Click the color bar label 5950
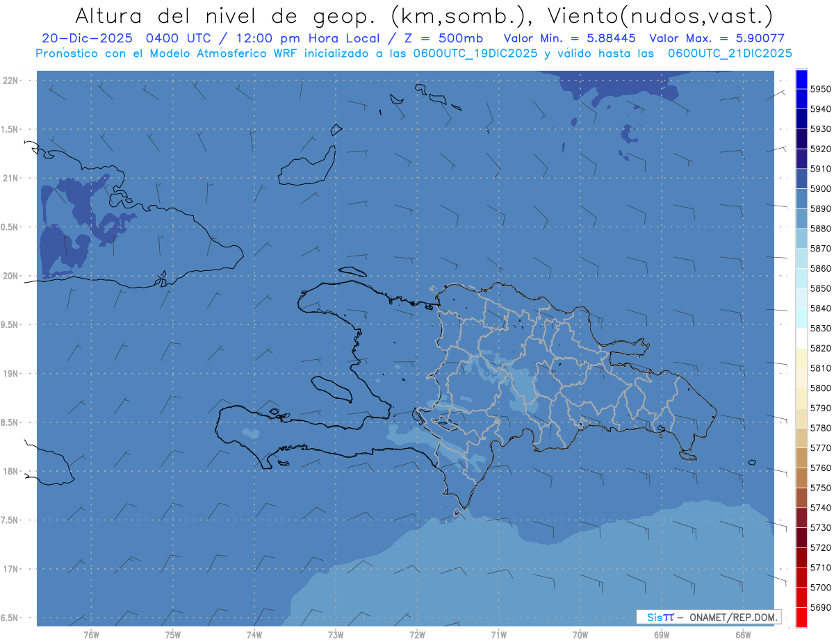The width and height of the screenshot is (834, 644). (820, 90)
